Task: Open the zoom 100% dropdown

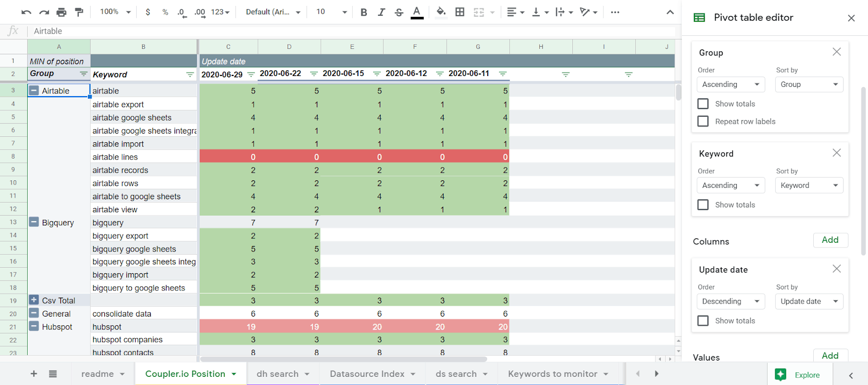Action: tap(115, 12)
